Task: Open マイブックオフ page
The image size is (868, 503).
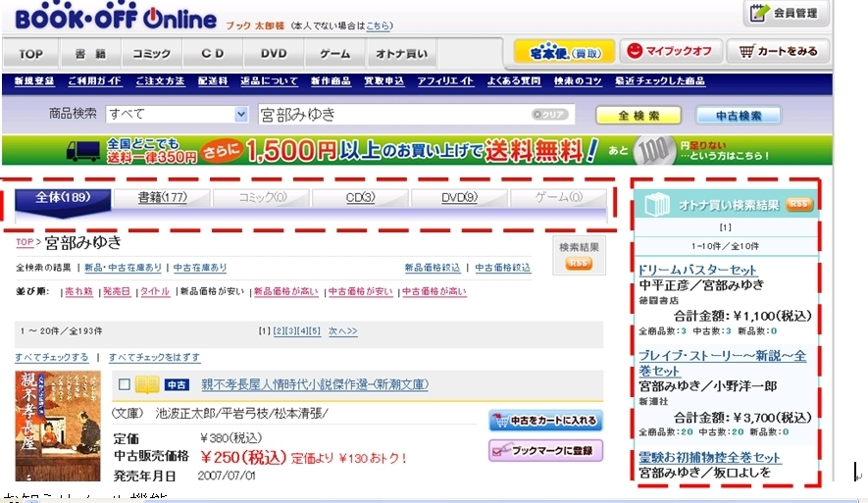Action: point(671,51)
